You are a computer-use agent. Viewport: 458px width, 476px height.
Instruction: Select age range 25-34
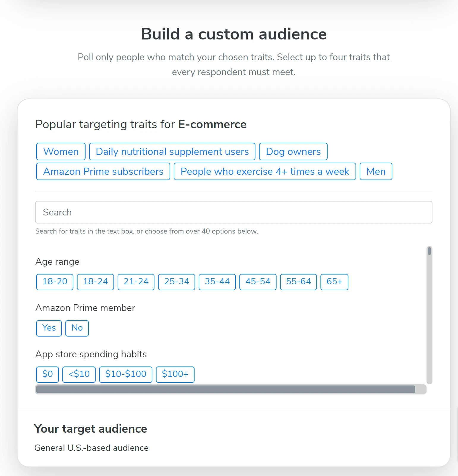176,282
